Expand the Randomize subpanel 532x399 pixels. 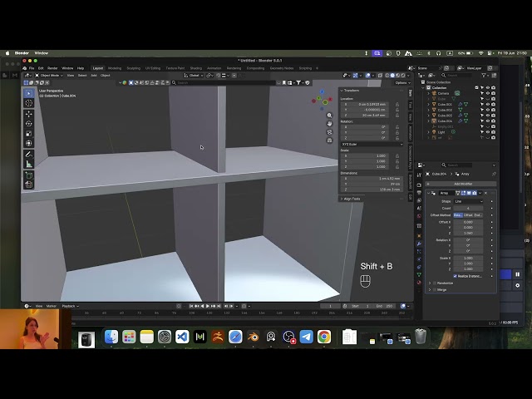(430, 283)
